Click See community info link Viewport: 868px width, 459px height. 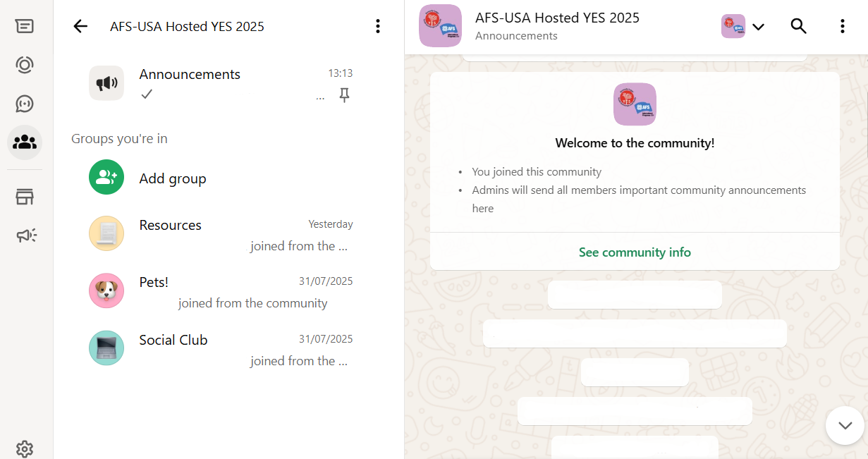[635, 252]
